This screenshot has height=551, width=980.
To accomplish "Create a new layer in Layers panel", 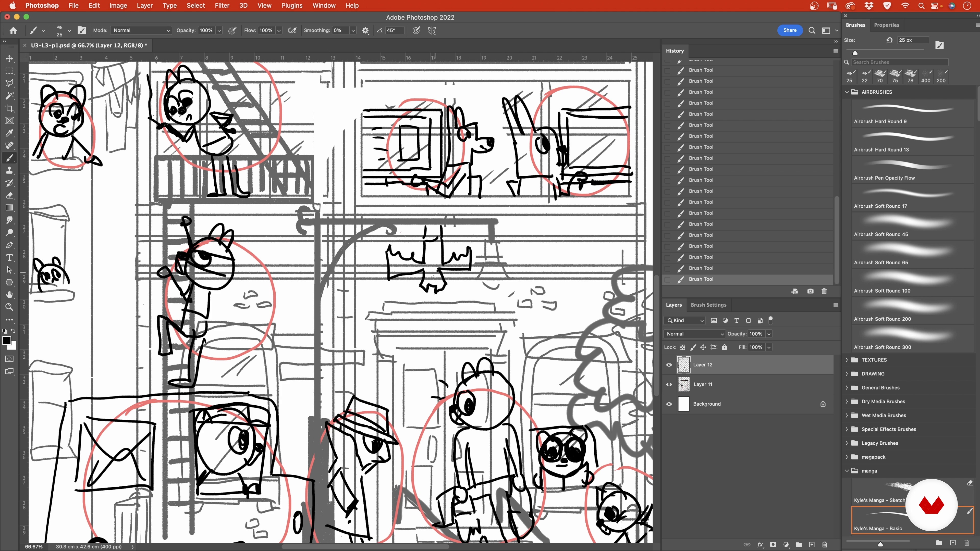I will coord(812,545).
